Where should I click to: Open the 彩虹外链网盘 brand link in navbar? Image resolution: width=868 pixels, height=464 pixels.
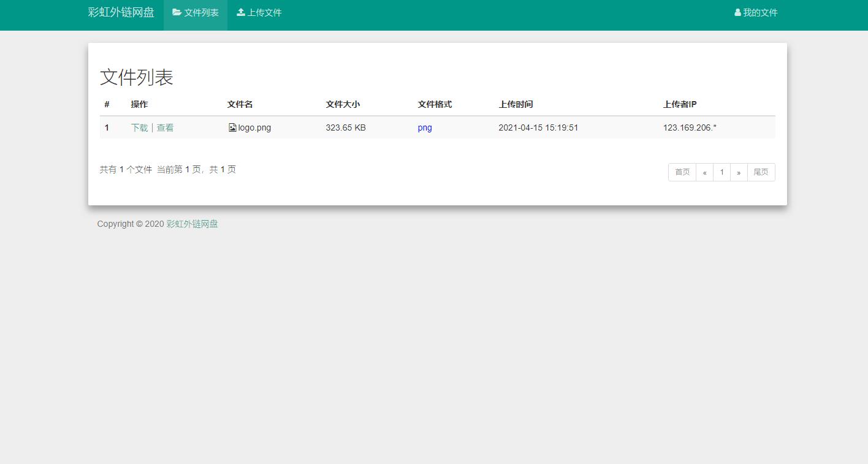pos(121,12)
